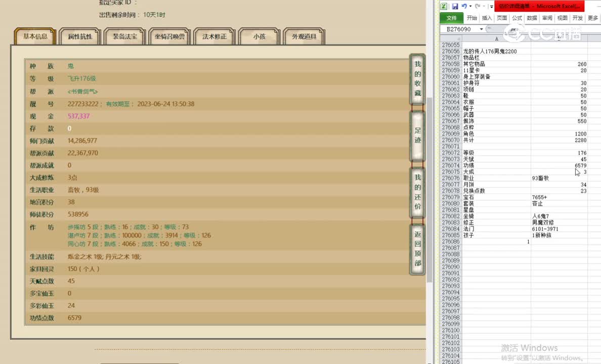Save the workbook with the floppy-disk icon
The image size is (601, 364).
tap(455, 6)
